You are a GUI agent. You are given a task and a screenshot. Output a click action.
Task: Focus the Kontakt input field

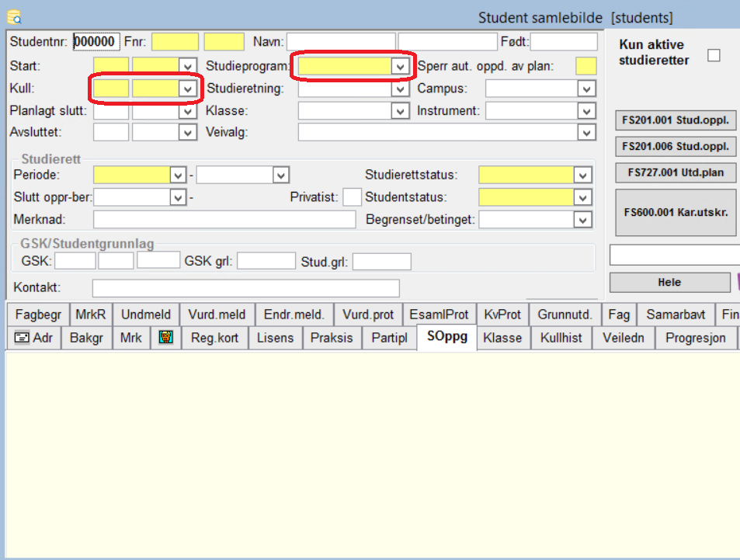[x=246, y=288]
